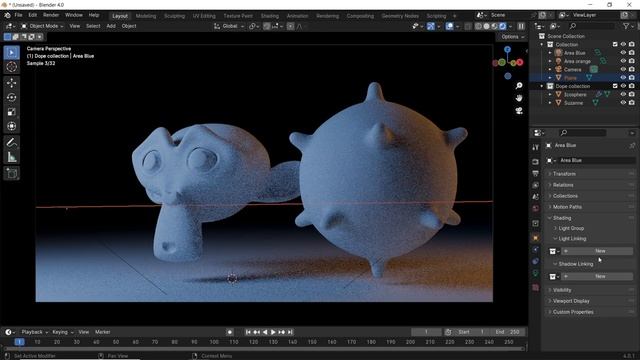
Task: Open the Render properties tab
Action: (536, 162)
